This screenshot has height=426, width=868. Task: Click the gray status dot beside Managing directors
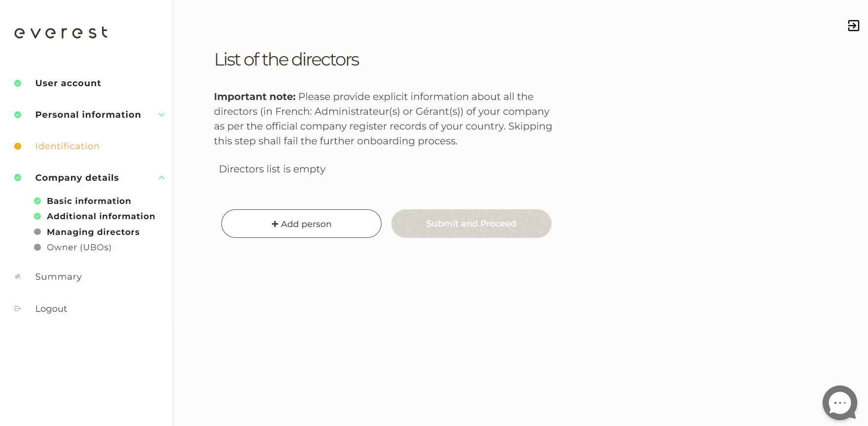click(37, 231)
